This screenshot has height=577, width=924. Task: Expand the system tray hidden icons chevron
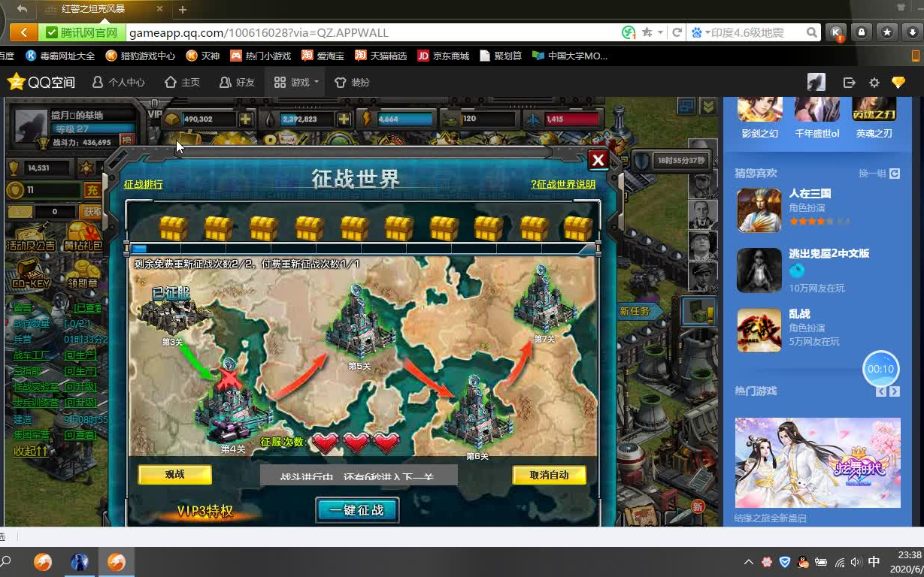(749, 562)
